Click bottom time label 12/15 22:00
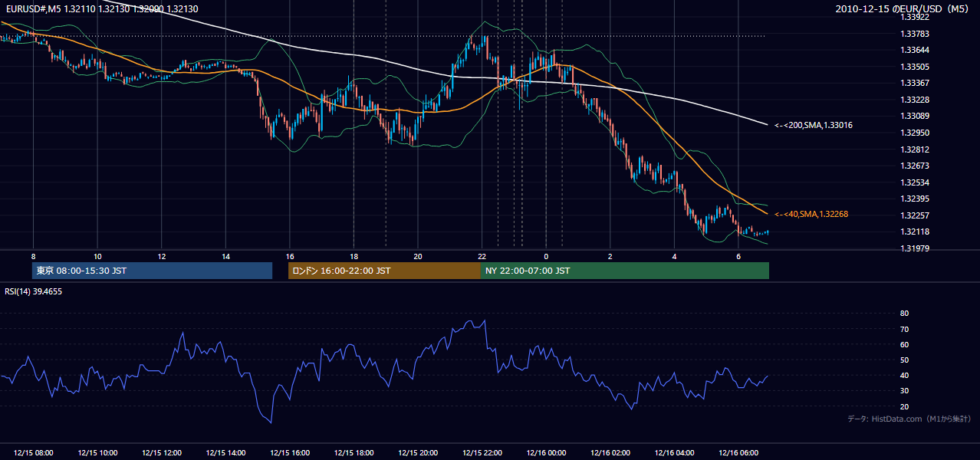 tap(482, 453)
